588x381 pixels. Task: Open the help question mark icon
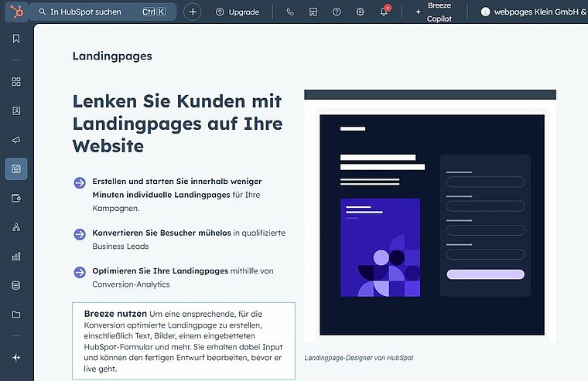337,12
